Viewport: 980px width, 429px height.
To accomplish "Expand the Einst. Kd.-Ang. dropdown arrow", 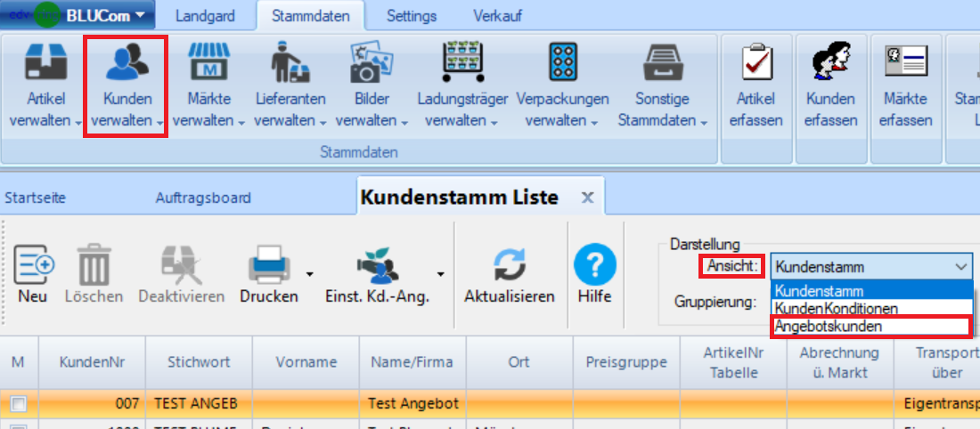I will click(x=440, y=273).
